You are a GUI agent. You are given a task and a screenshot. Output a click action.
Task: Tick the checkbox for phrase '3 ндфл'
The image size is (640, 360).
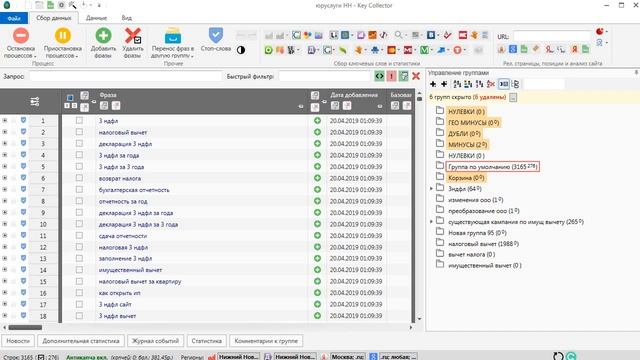click(x=79, y=120)
